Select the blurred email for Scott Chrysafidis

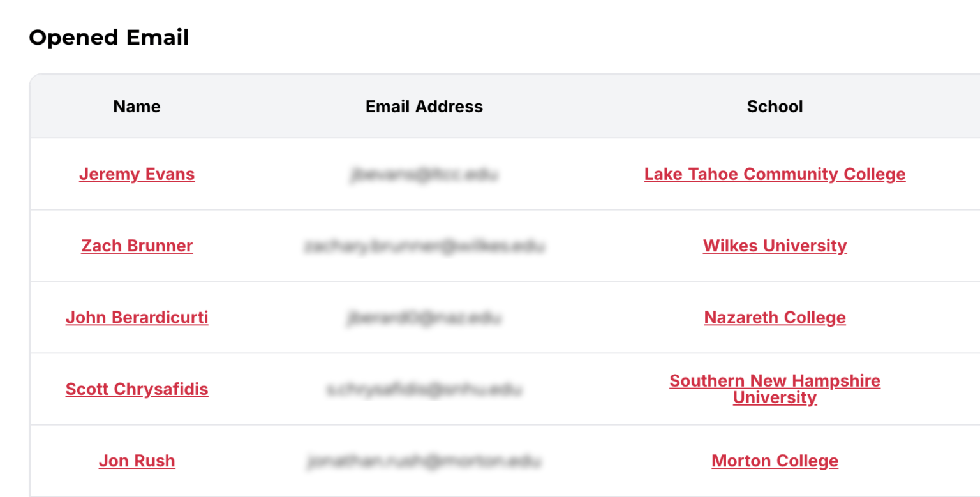[424, 389]
